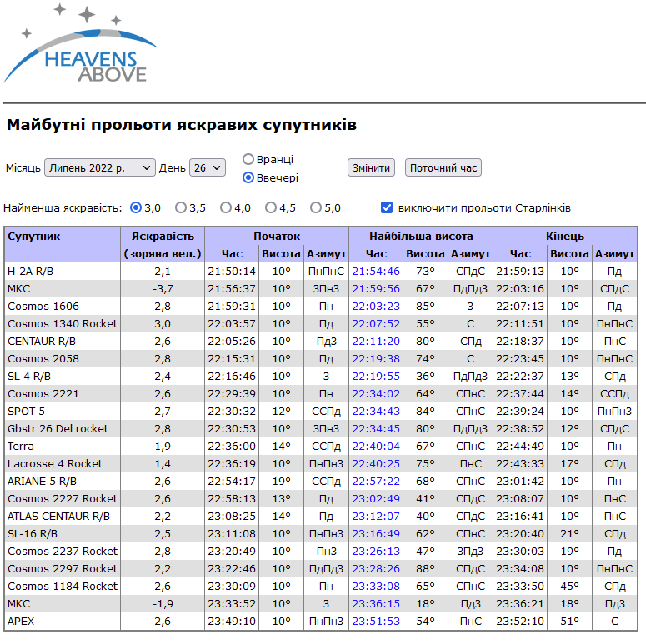Open Lacrosse 4 Rocket pass 22:40:25
Image resolution: width=646 pixels, height=644 pixels.
click(x=376, y=463)
